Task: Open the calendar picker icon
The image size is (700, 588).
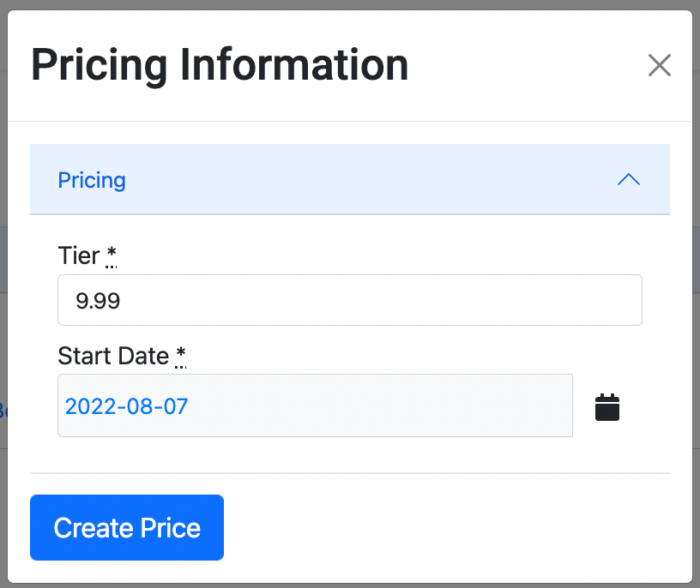Action: (607, 407)
